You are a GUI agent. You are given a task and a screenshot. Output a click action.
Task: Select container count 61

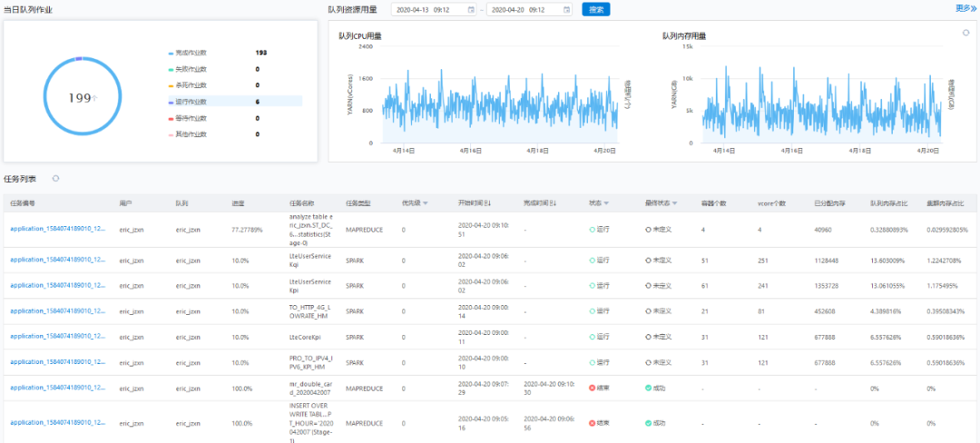click(706, 285)
